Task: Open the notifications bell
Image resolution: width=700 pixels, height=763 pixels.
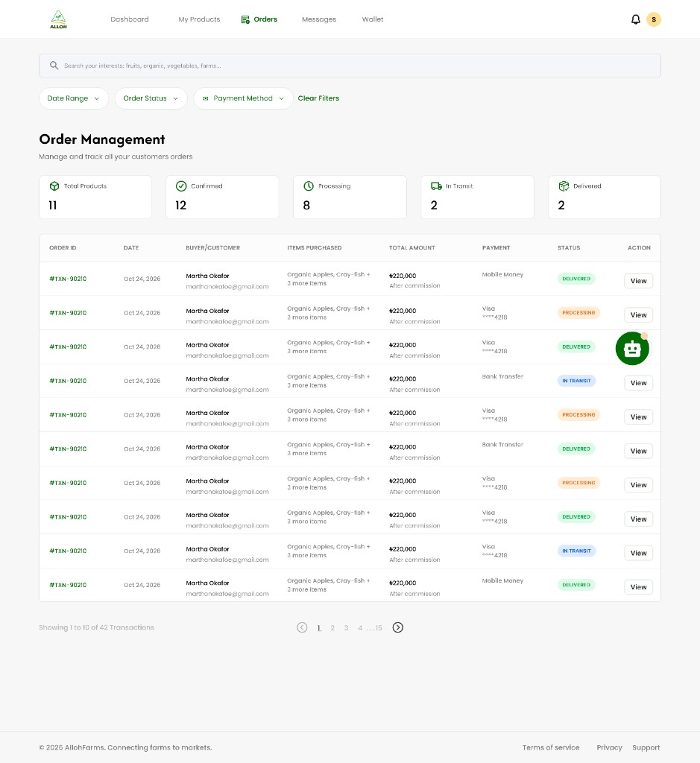Action: tap(635, 19)
